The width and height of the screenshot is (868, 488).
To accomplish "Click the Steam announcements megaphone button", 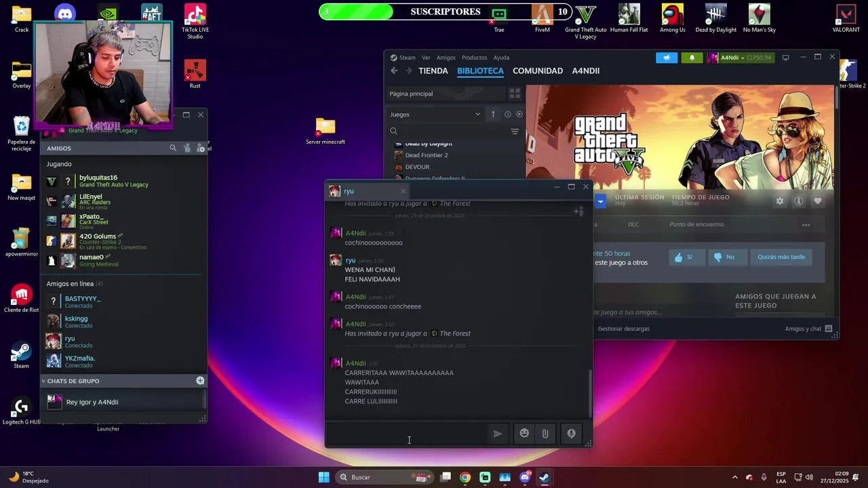I will click(667, 58).
